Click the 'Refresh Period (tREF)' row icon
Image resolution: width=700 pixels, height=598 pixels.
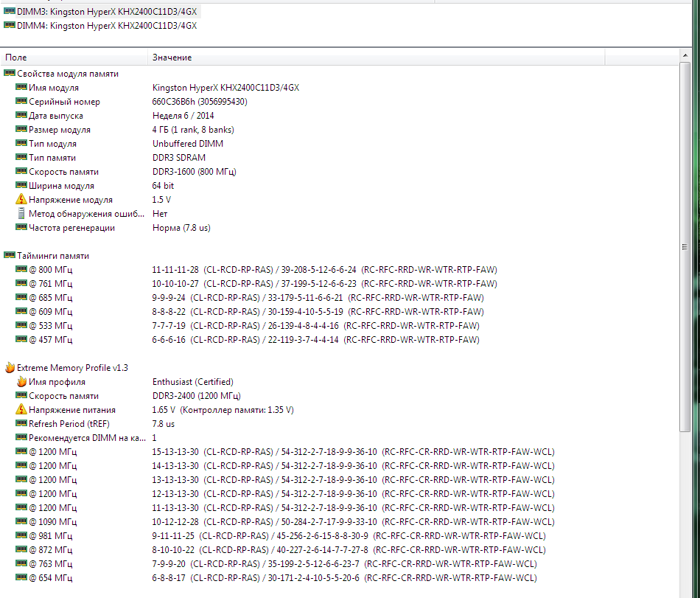[x=21, y=423]
